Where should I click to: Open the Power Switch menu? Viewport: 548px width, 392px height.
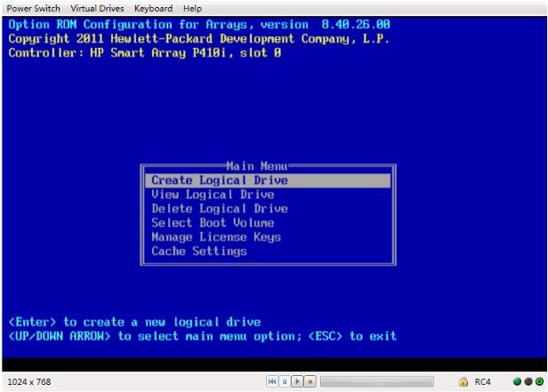point(34,8)
